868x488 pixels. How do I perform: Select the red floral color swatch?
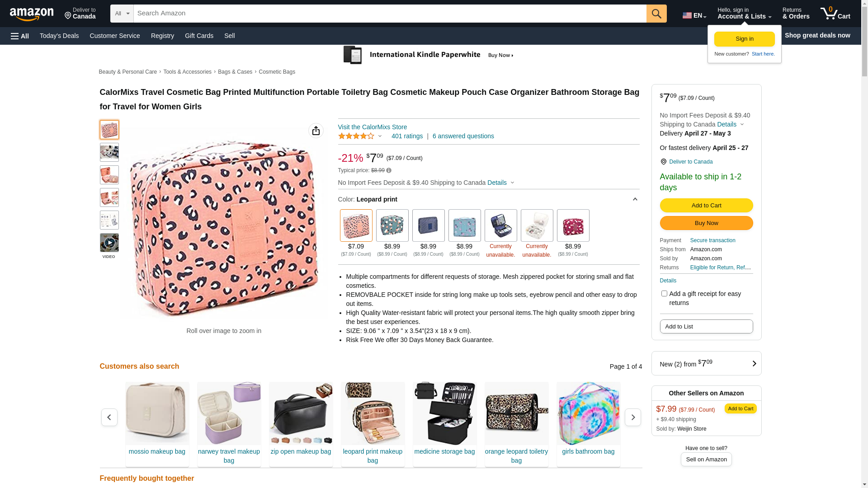tap(573, 225)
